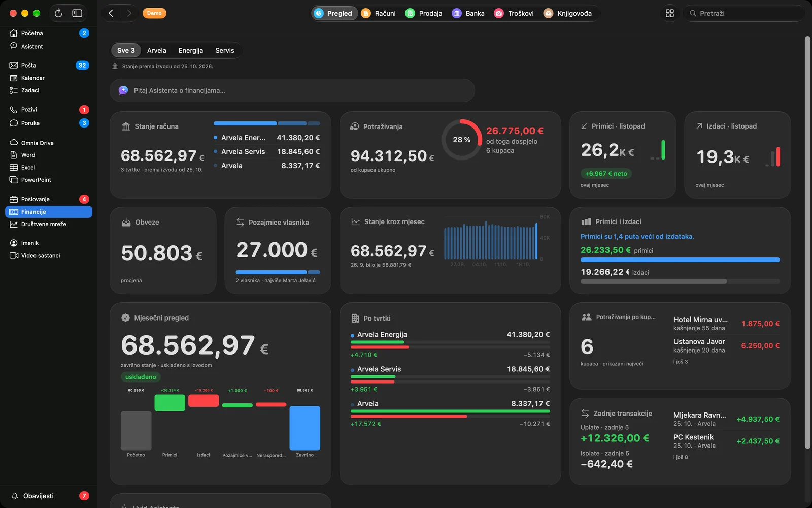Click the Pretraži search field
Screen dimensions: 812x508
[x=744, y=13]
